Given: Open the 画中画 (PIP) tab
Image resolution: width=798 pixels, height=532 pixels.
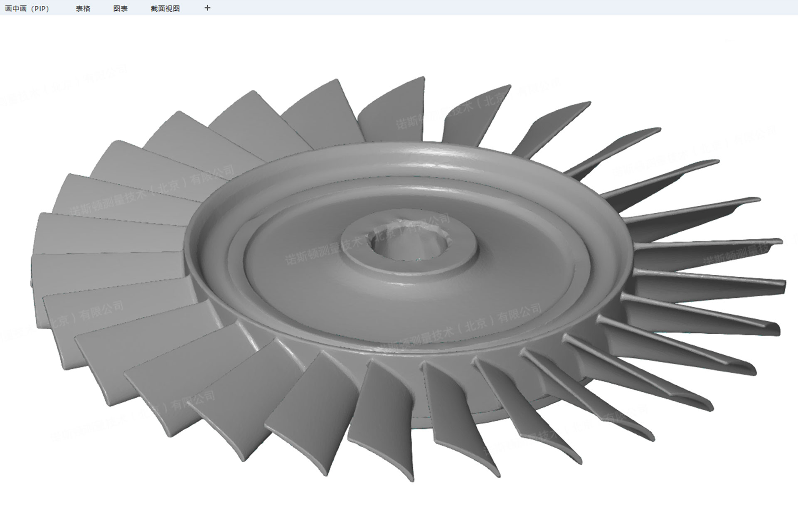Looking at the screenshot, I should 27,8.
